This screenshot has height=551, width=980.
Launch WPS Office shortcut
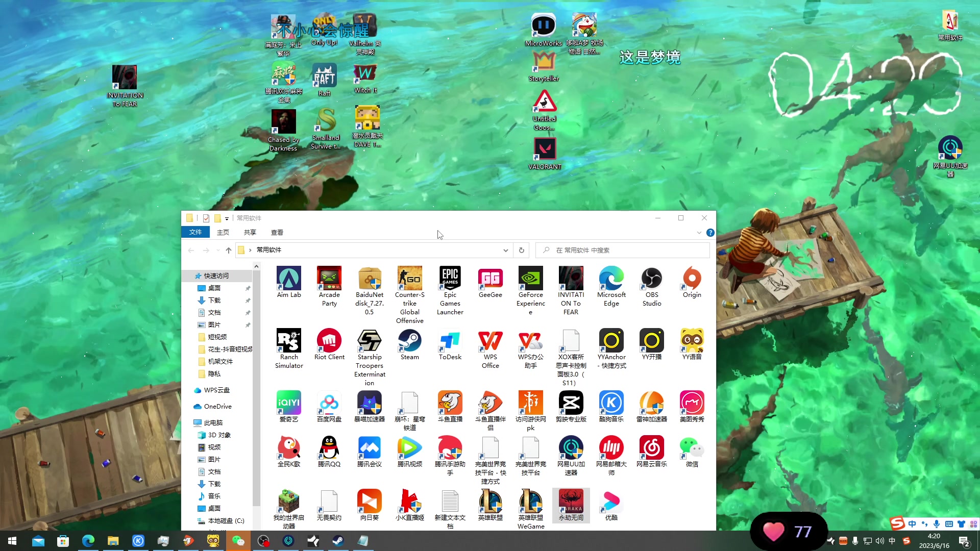pyautogui.click(x=491, y=348)
